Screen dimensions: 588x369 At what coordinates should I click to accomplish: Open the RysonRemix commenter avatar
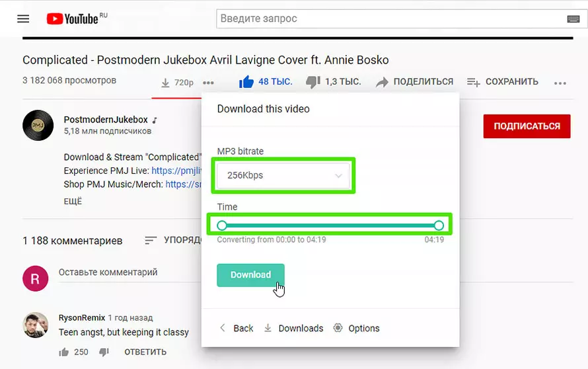point(35,325)
